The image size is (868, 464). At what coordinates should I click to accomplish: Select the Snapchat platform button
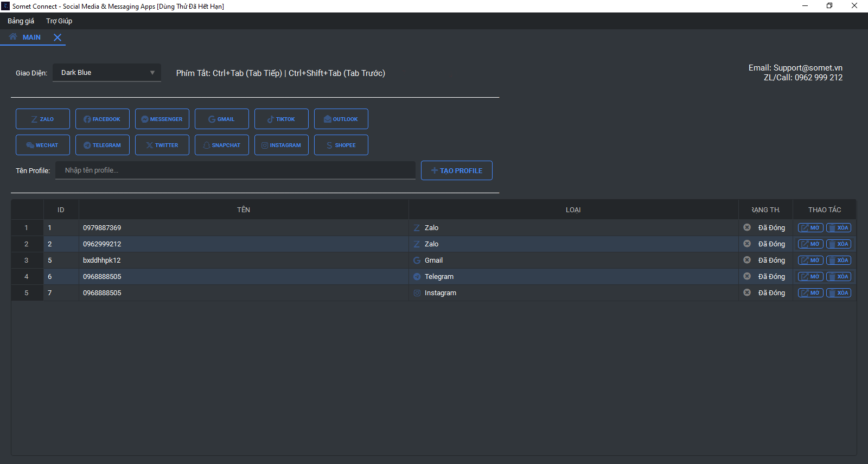[x=222, y=145]
